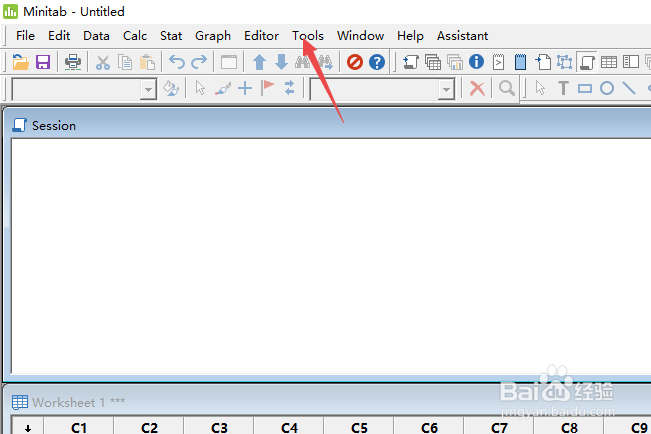Click the Find Next binoculars with arrow icon

325,62
